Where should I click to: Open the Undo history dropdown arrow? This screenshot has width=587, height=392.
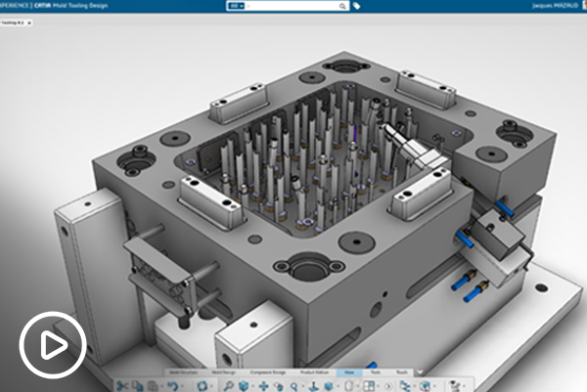182,385
